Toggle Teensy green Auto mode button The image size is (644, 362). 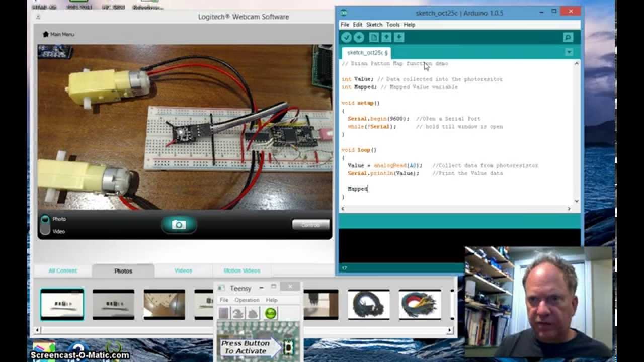pos(270,313)
